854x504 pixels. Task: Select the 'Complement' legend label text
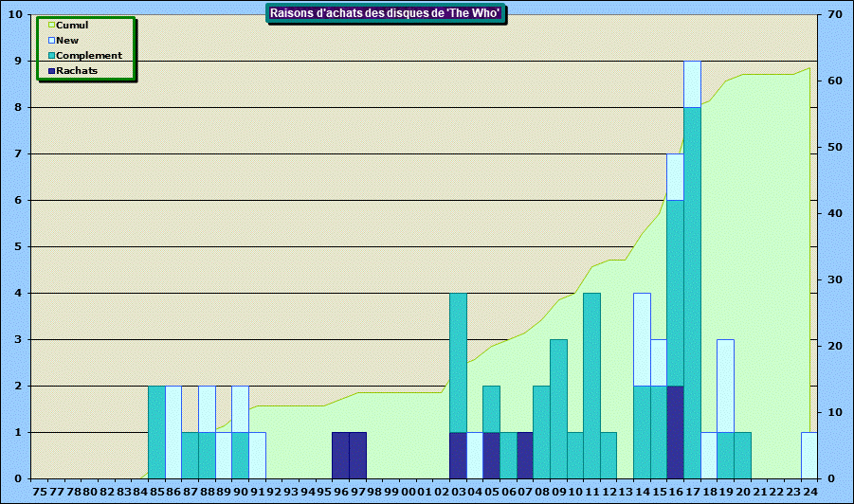pos(89,56)
